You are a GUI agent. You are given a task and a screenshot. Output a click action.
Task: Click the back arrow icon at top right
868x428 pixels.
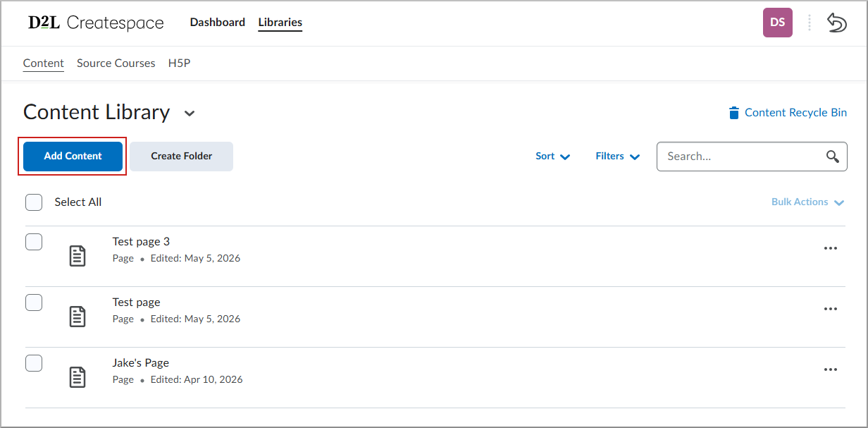coord(836,23)
